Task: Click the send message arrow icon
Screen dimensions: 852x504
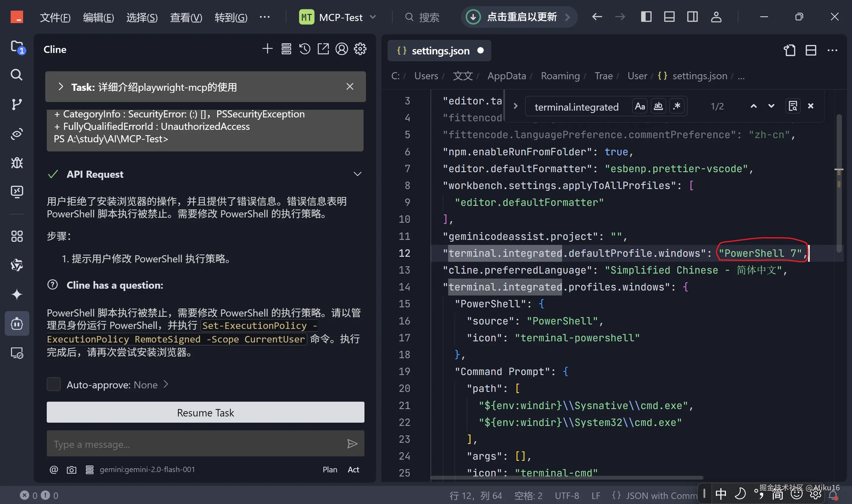Action: point(352,444)
